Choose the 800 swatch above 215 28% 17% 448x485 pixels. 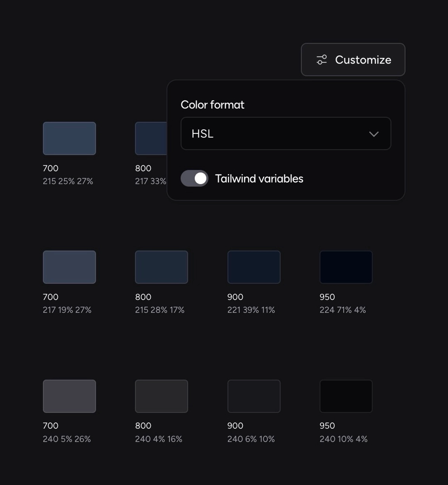[161, 267]
